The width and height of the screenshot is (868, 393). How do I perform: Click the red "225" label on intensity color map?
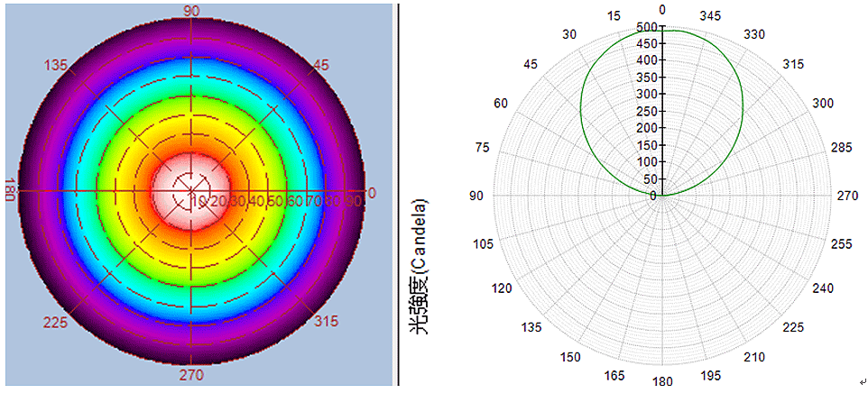click(x=56, y=321)
